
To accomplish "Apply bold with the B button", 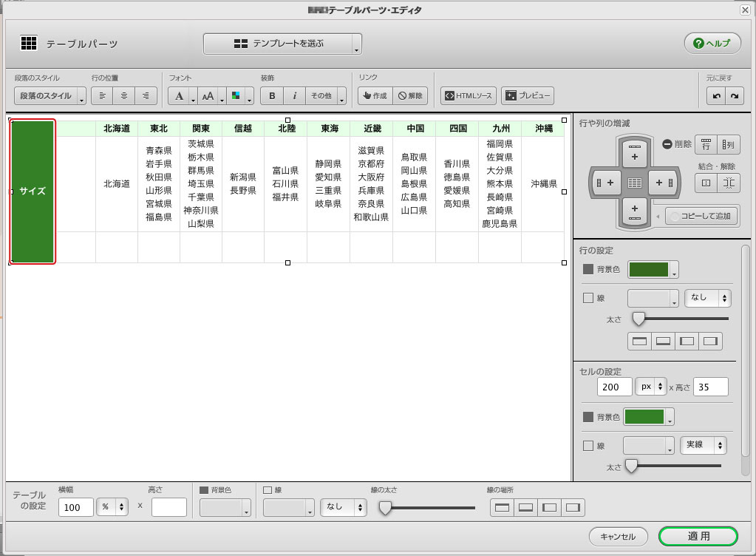I will coord(272,95).
